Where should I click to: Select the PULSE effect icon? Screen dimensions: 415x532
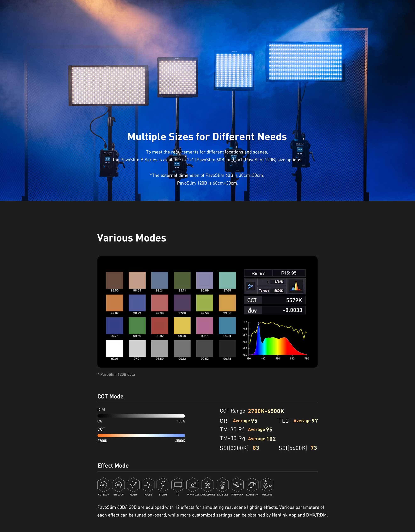point(148,485)
